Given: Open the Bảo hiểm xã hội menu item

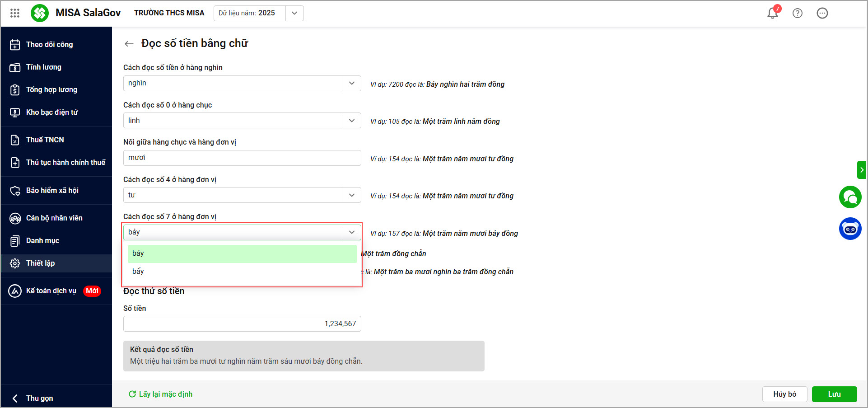Looking at the screenshot, I should (56, 191).
